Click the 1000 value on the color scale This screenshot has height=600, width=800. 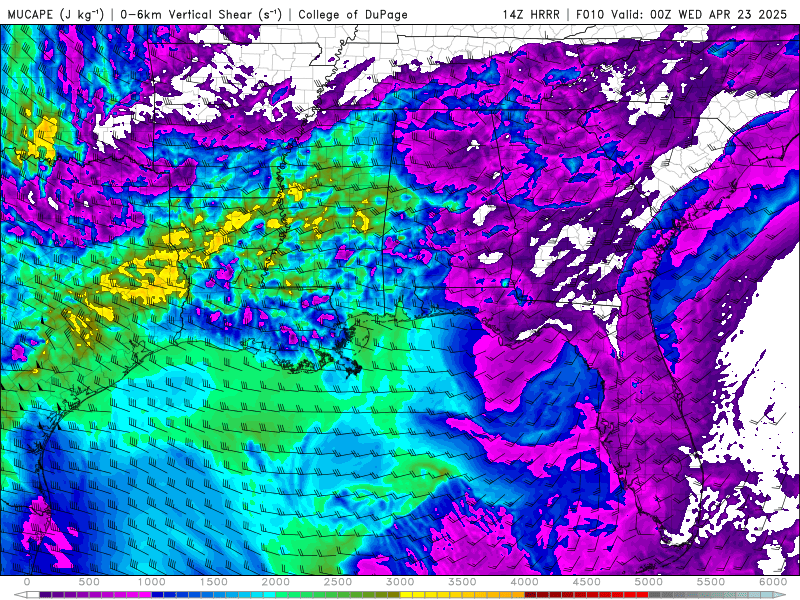(152, 582)
